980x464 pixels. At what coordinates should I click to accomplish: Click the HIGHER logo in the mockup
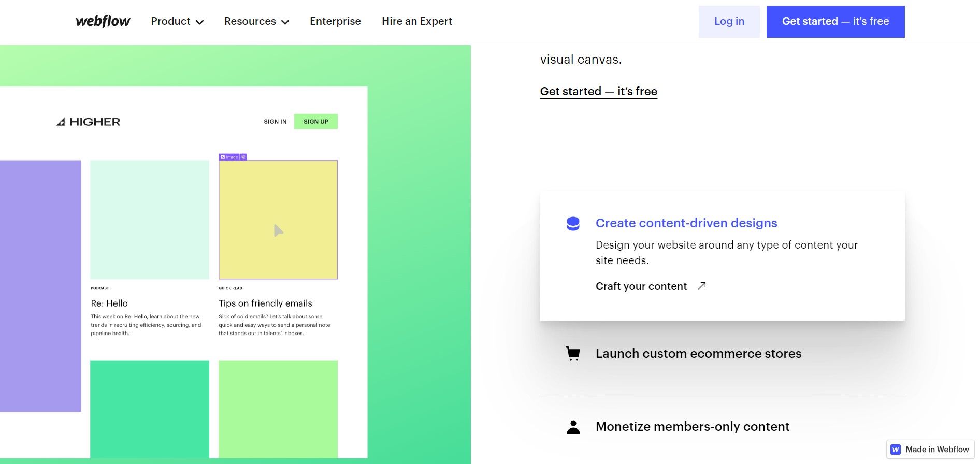(x=89, y=122)
